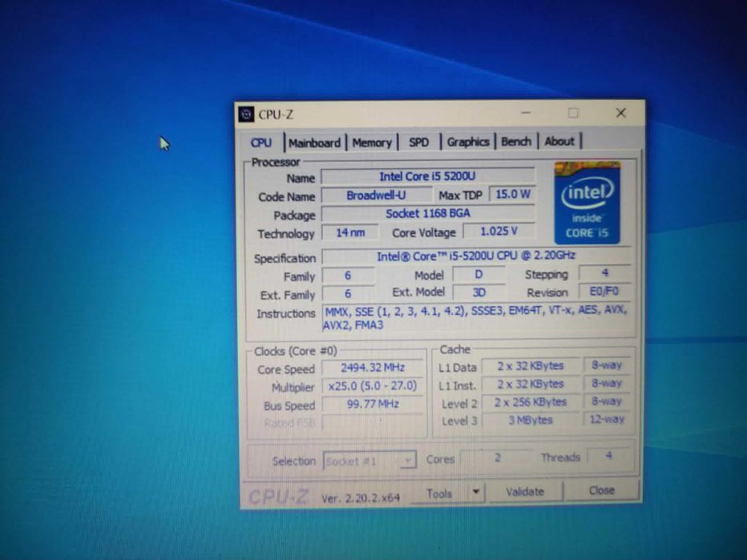Click the name field Intel Core i5 5200U
Viewport: 747px width, 560px height.
coord(427,176)
